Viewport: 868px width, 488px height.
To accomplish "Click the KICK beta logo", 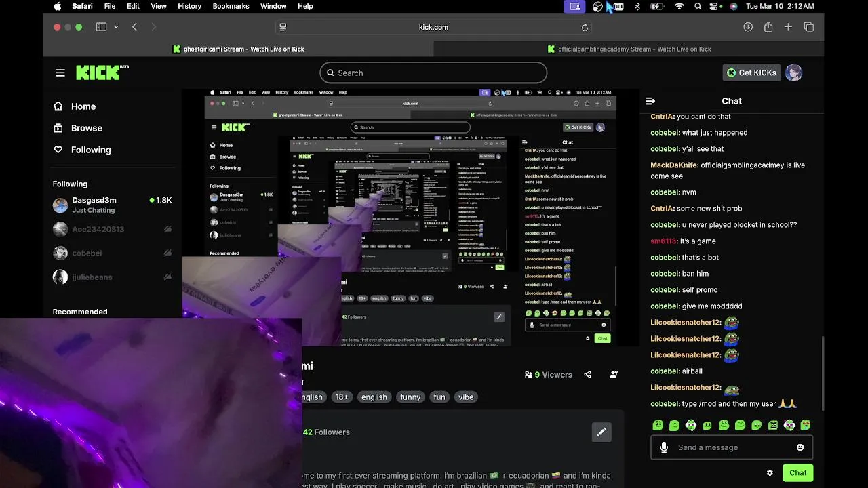I will tap(102, 73).
